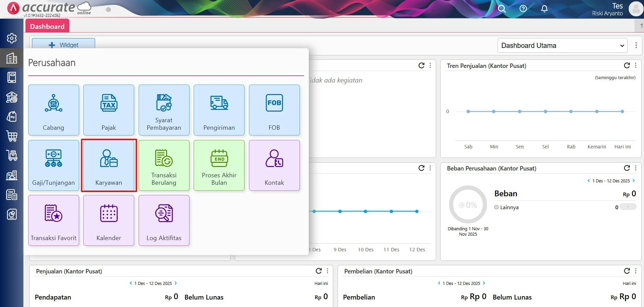Open the Kalender tile
644x307 pixels.
[x=109, y=220]
